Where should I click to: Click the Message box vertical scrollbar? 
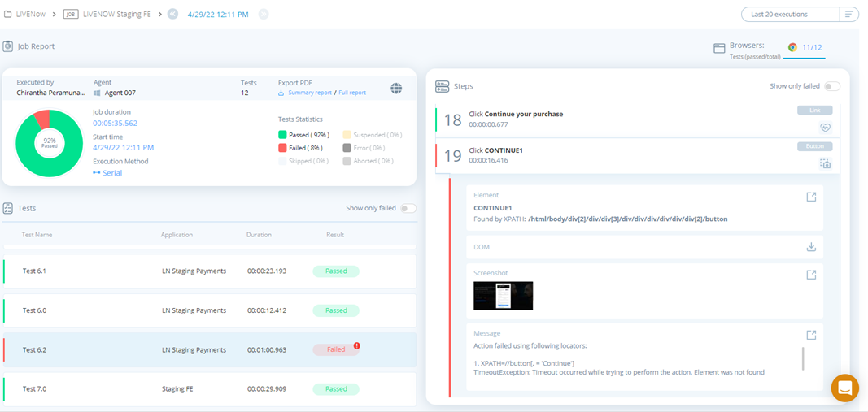[803, 359]
